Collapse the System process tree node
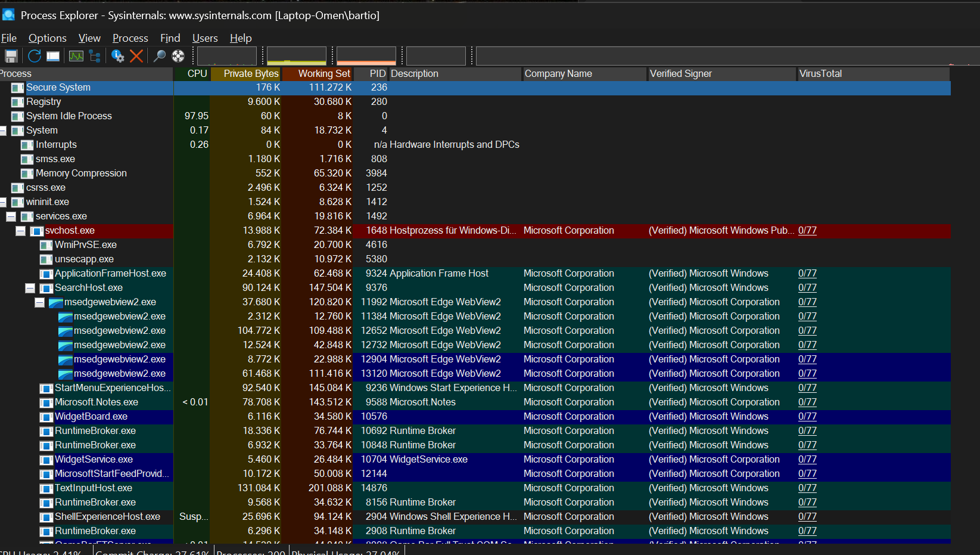This screenshot has width=980, height=555. pyautogui.click(x=2, y=131)
